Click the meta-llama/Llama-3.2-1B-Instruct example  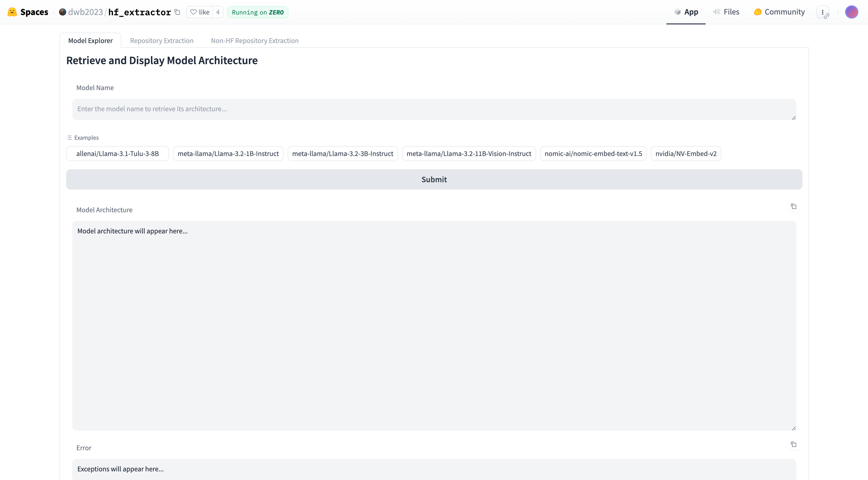point(228,153)
